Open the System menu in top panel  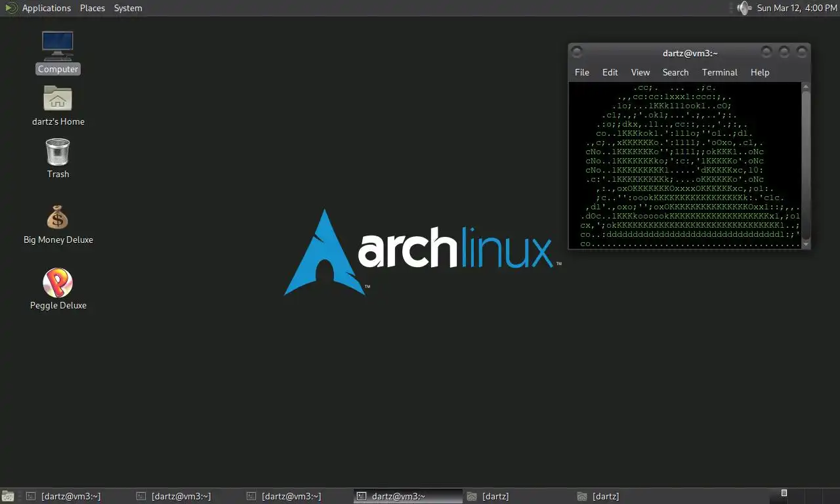128,8
